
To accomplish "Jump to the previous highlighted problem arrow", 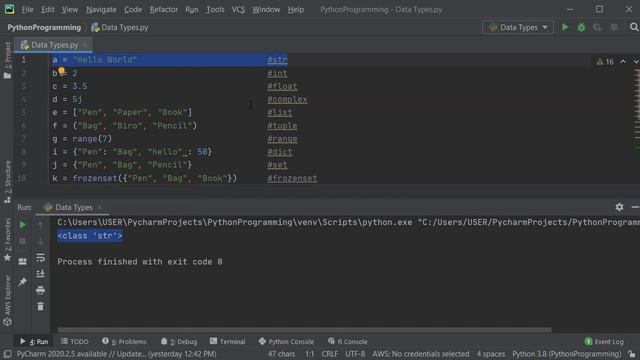I will [x=623, y=62].
